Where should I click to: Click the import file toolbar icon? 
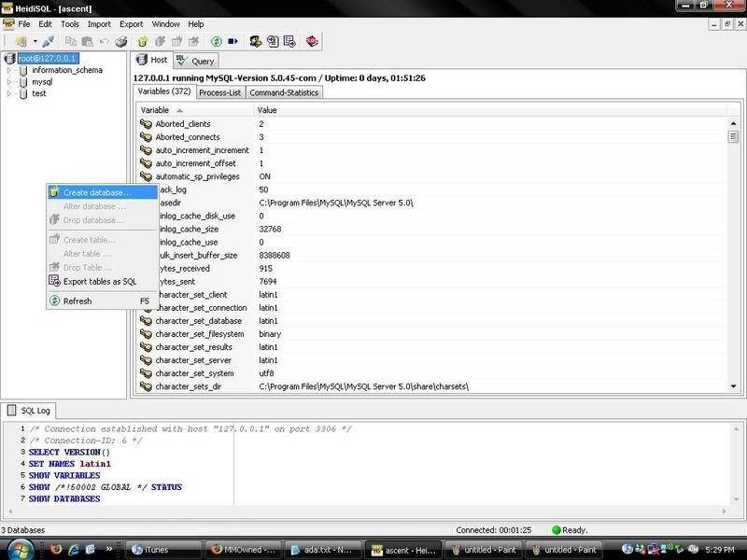click(273, 41)
